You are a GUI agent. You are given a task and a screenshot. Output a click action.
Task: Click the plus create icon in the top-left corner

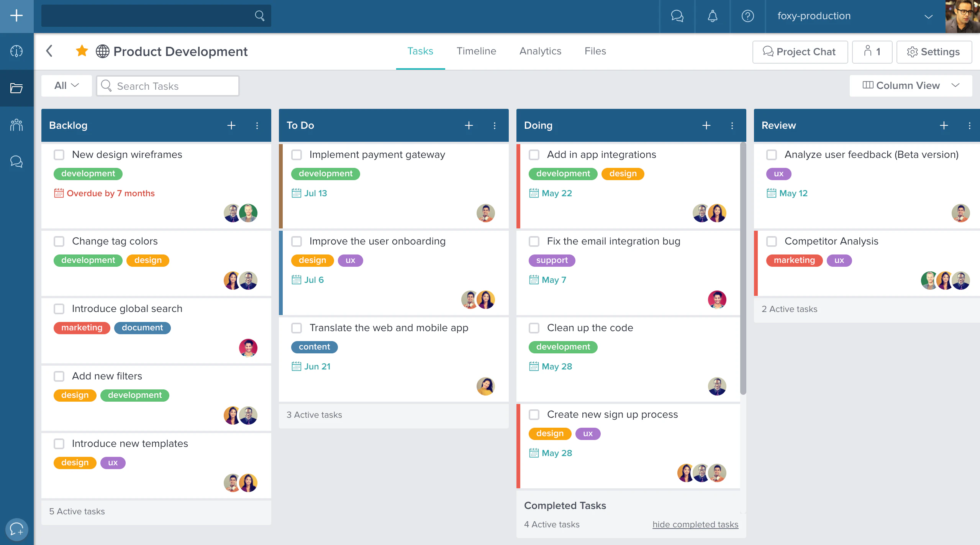pyautogui.click(x=16, y=16)
